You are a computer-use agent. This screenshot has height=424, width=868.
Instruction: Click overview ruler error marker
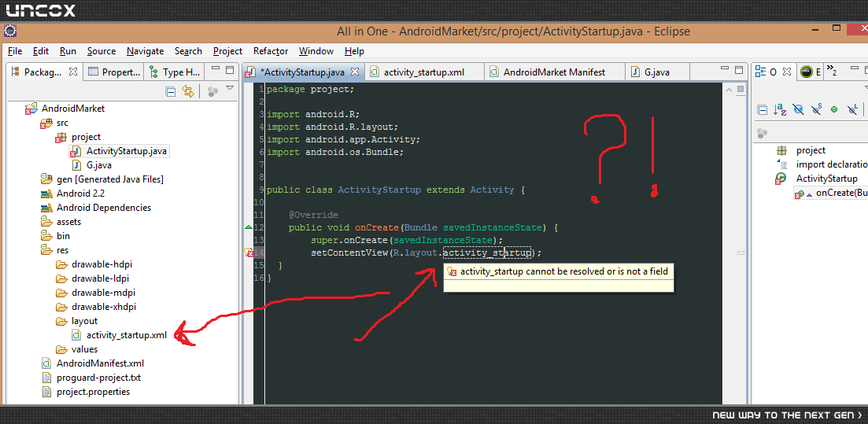[741, 253]
